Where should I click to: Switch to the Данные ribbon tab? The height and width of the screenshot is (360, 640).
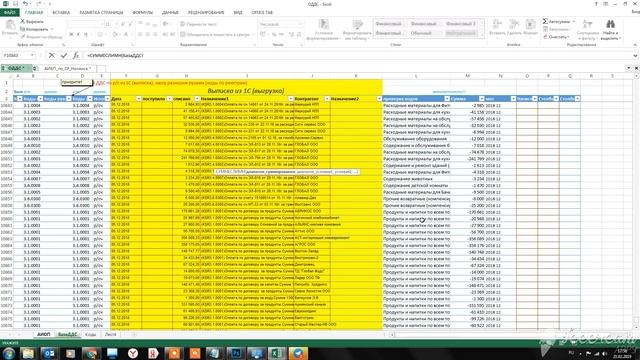tap(170, 13)
